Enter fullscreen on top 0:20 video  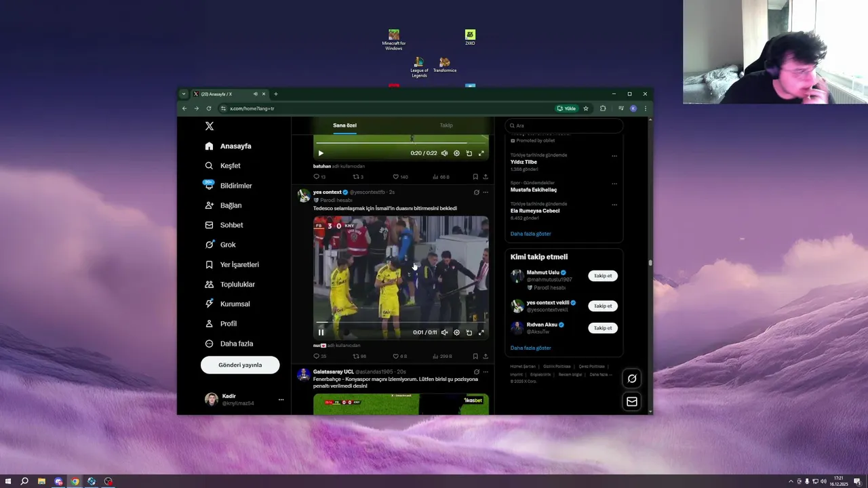point(481,153)
